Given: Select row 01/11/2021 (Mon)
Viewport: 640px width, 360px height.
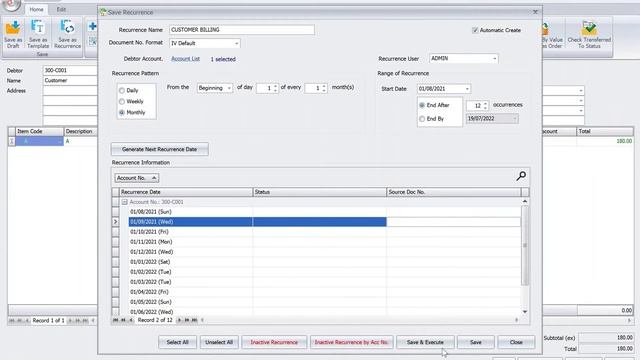Looking at the screenshot, I should coord(324,242).
